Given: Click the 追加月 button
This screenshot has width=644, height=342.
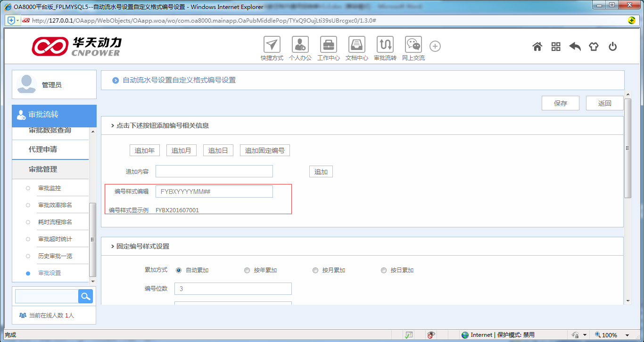Looking at the screenshot, I should pyautogui.click(x=182, y=150).
